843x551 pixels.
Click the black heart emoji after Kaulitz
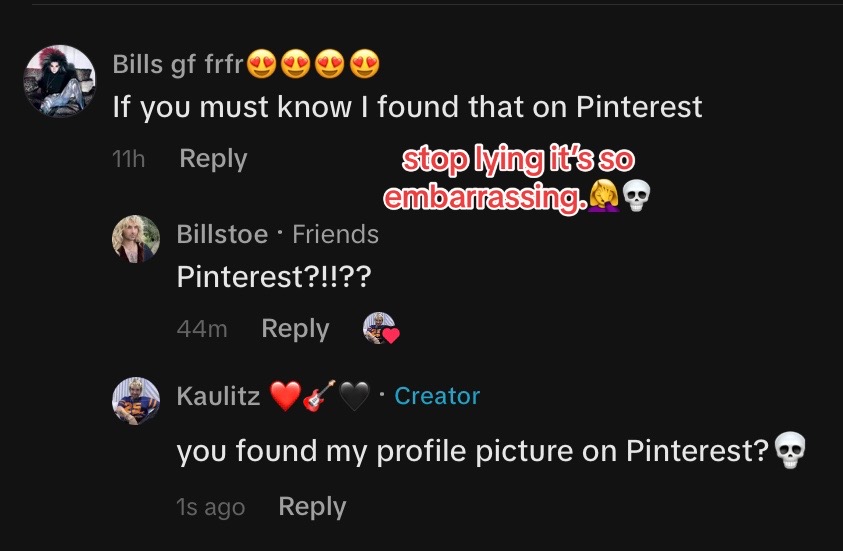tap(355, 396)
